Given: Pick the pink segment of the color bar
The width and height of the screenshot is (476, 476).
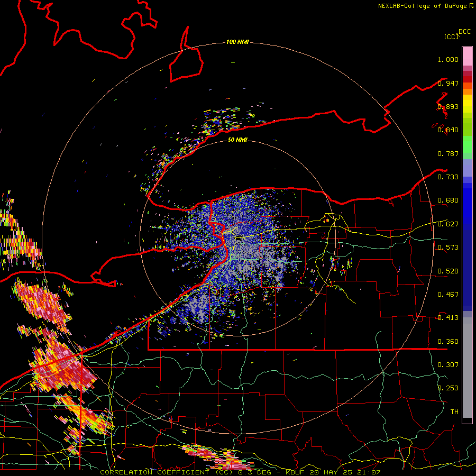Looking at the screenshot, I should click(467, 57).
